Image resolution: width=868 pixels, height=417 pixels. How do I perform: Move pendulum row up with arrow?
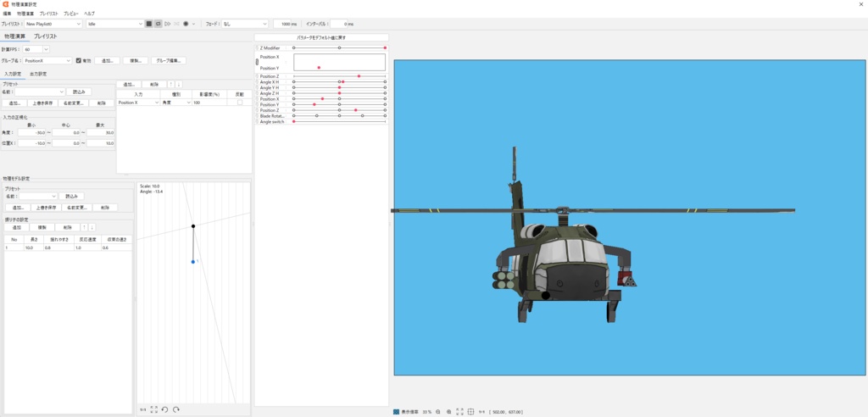pos(83,227)
